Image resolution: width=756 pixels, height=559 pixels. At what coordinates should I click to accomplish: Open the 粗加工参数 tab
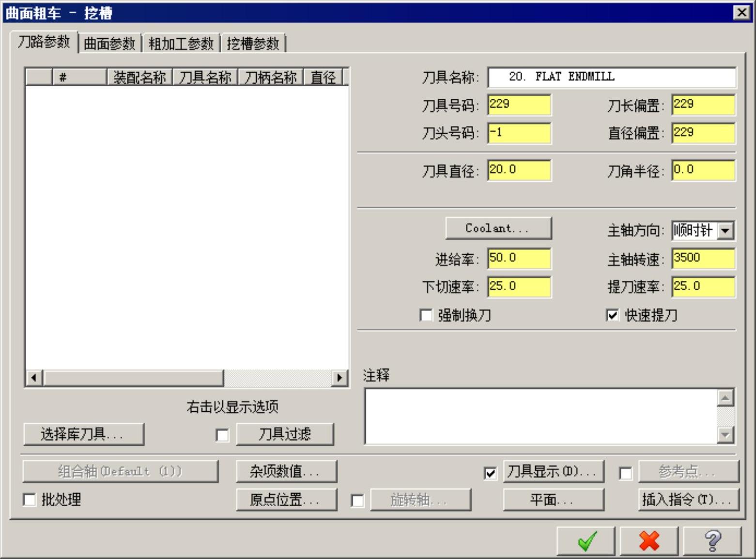[x=181, y=44]
